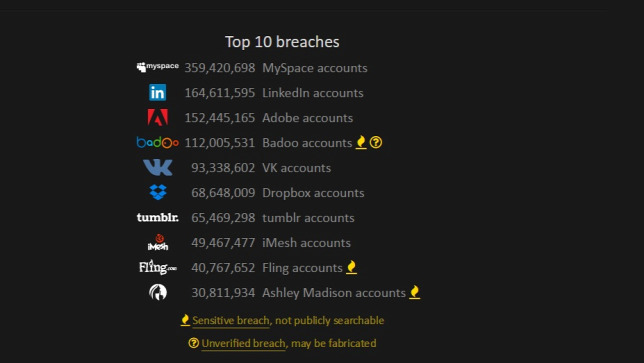This screenshot has height=363, width=644.
Task: Click the VK logo icon
Action: [x=158, y=168]
